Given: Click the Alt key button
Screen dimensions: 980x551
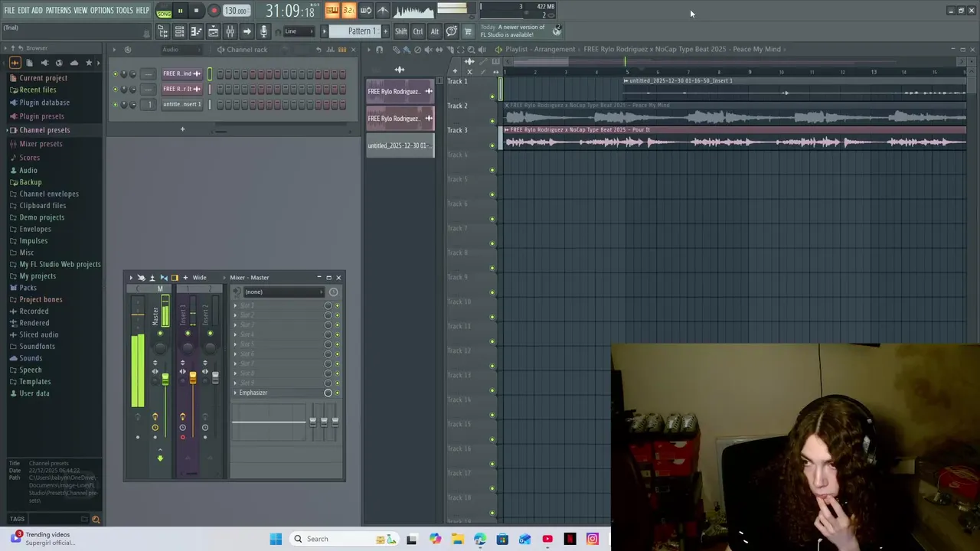Looking at the screenshot, I should (434, 31).
